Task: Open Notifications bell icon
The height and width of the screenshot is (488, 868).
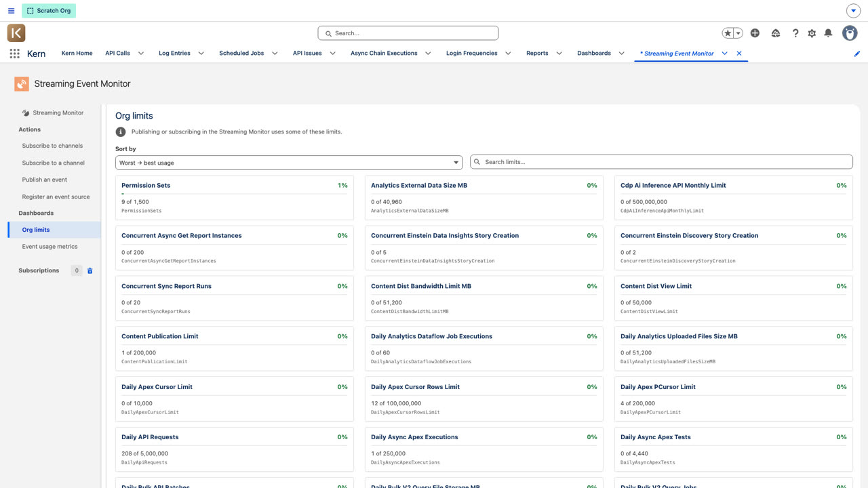Action: coord(828,33)
